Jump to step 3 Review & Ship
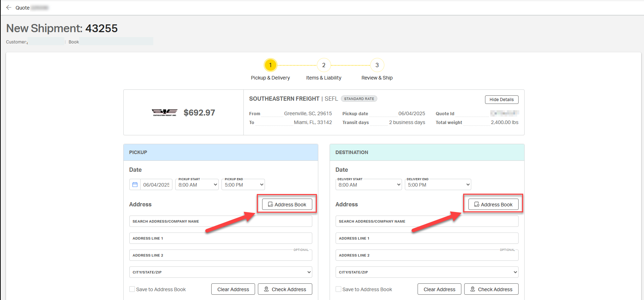Screen dimensions: 644x300 click(377, 65)
